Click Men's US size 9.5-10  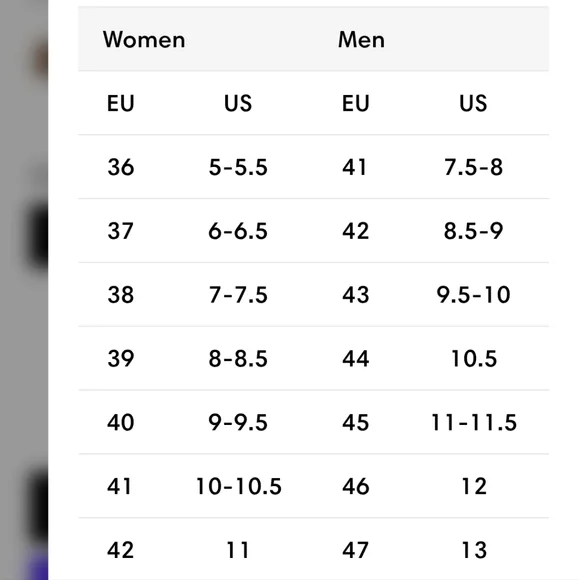pyautogui.click(x=473, y=295)
